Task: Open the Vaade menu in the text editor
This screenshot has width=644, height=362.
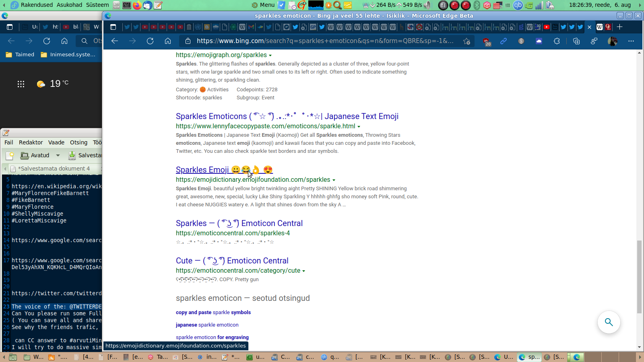Action: pyautogui.click(x=56, y=142)
